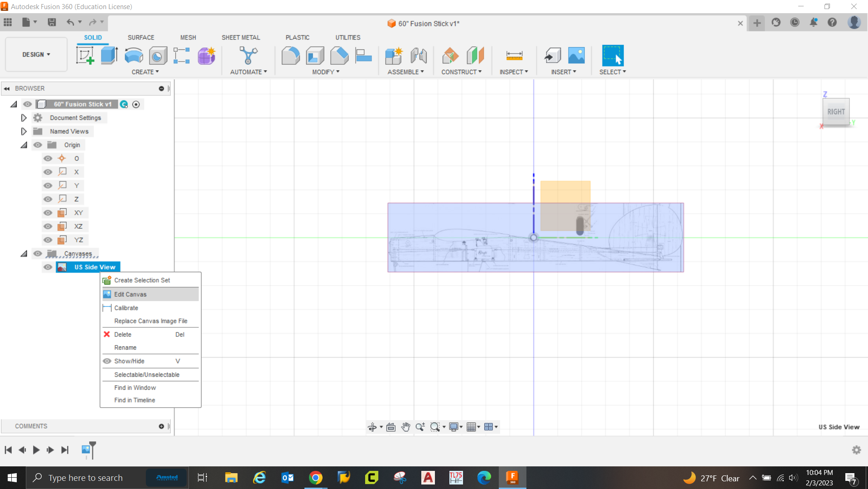Image resolution: width=868 pixels, height=489 pixels.
Task: Click the Automate tool icon
Action: [248, 56]
